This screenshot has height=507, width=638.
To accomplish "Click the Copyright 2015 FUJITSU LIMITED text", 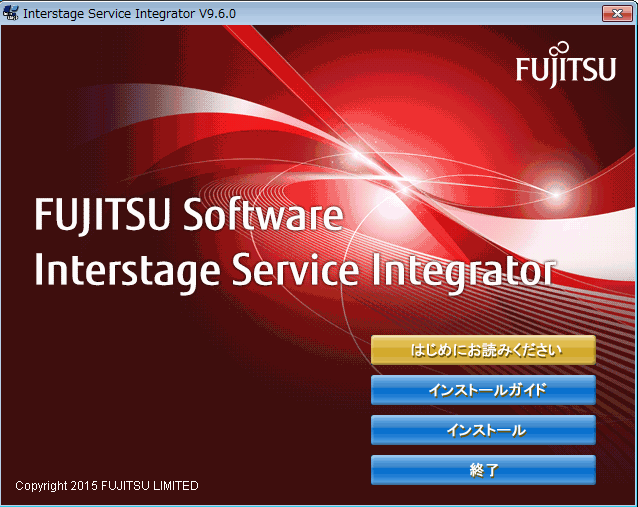I will pyautogui.click(x=107, y=485).
